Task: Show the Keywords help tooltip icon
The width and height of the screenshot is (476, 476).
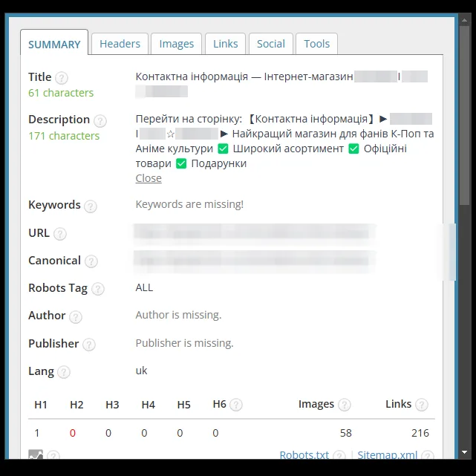Action: point(91,206)
